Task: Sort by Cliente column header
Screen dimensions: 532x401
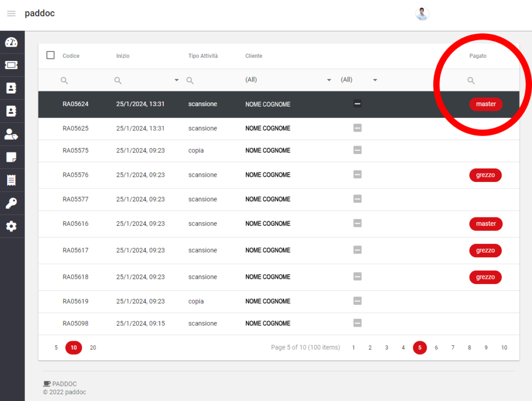Action: pos(254,56)
